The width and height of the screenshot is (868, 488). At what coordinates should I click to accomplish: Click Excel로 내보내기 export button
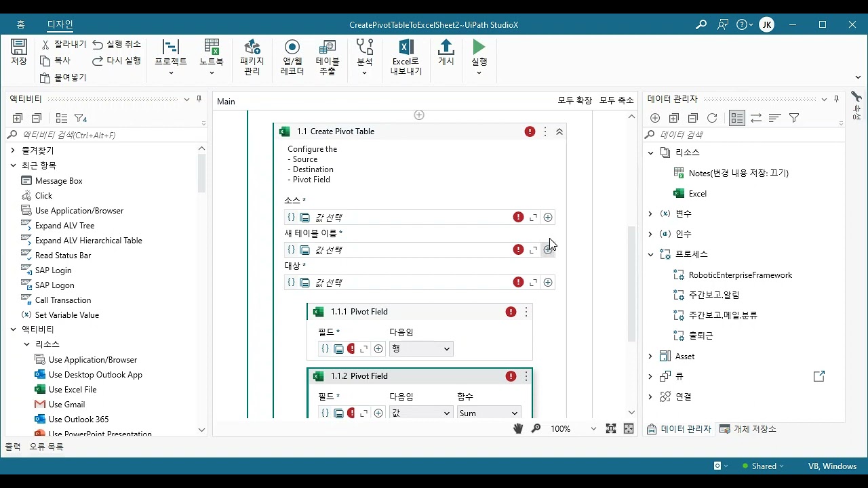point(406,57)
